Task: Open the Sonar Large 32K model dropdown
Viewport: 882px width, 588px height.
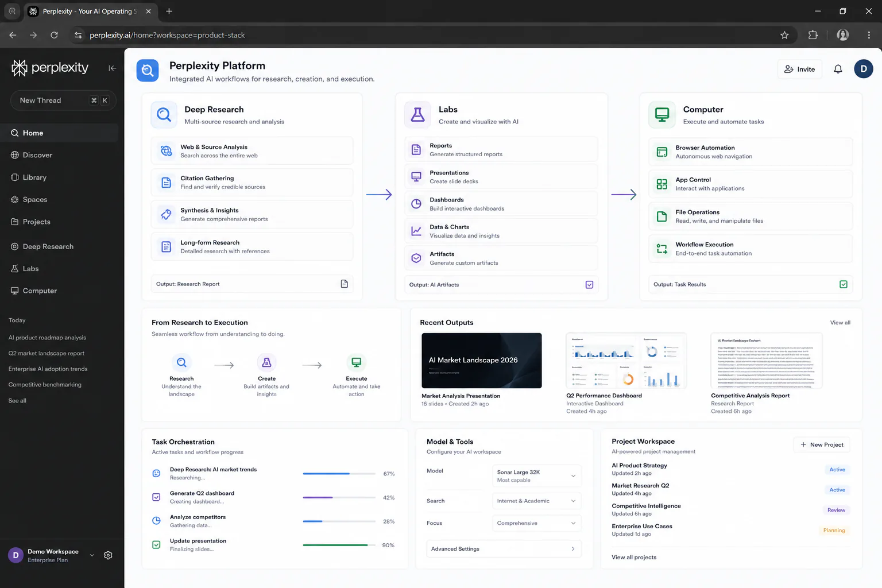Action: (537, 475)
